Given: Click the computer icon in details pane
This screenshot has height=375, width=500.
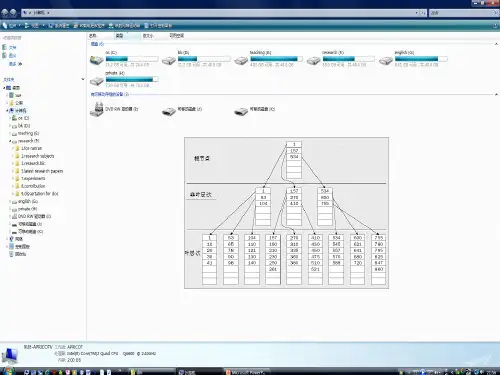Looking at the screenshot, I should tap(10, 355).
